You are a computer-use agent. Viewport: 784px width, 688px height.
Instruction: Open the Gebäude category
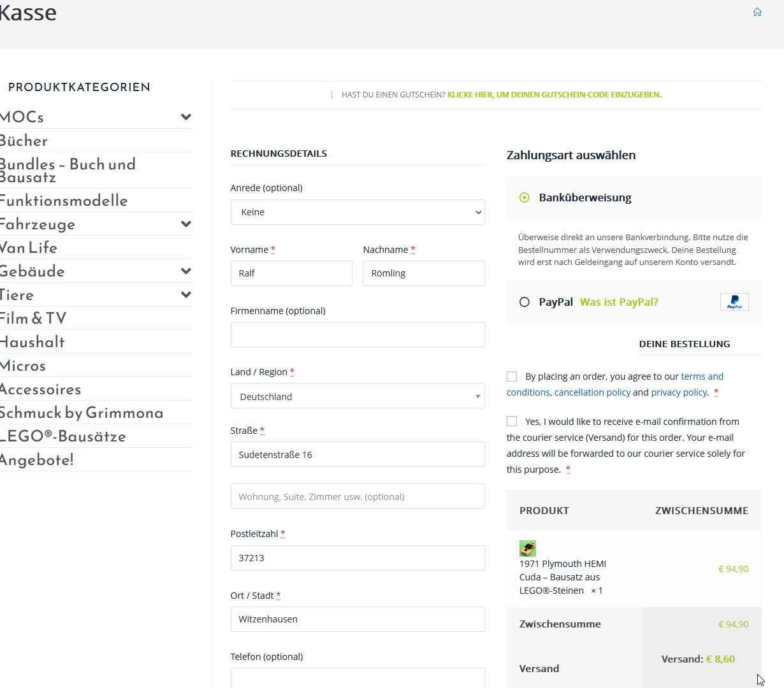click(32, 271)
